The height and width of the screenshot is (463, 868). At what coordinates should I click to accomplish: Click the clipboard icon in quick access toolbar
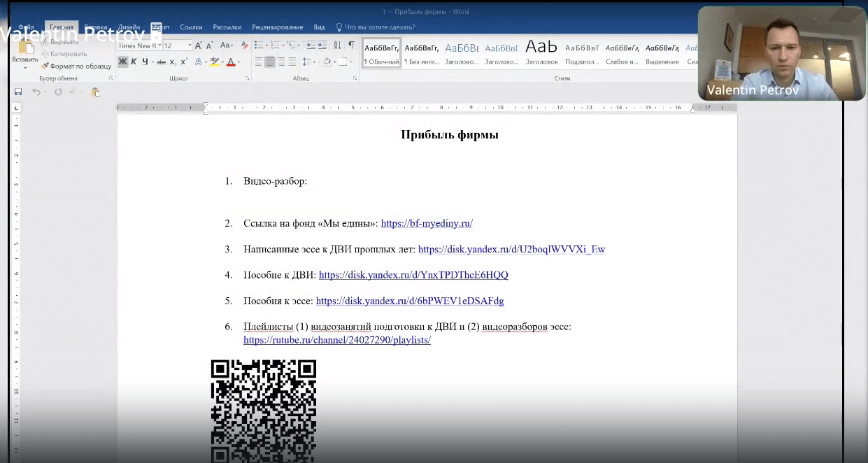point(95,92)
